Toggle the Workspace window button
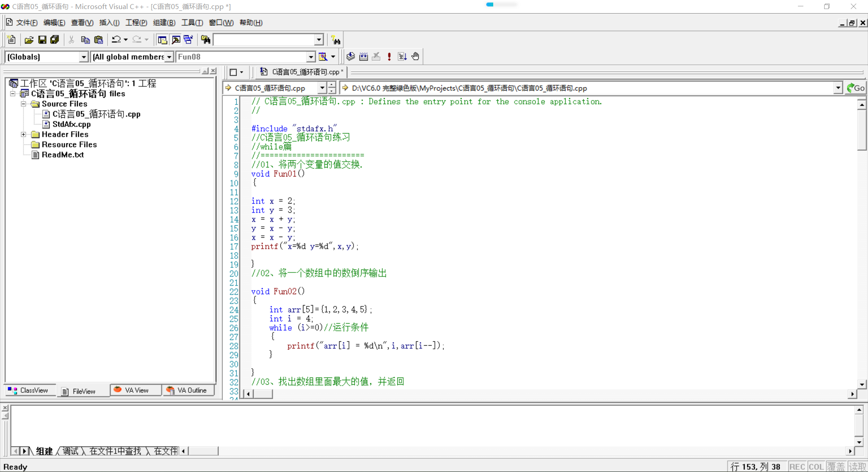 tap(162, 40)
